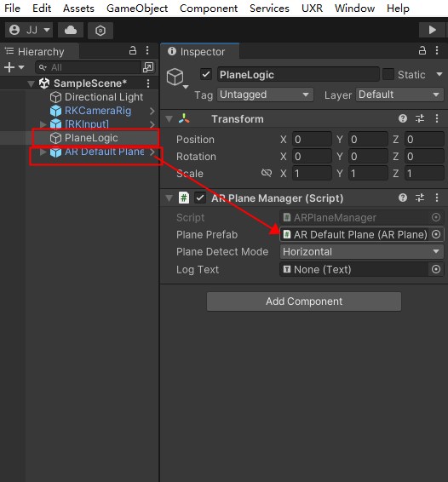Open AR Plane Manager presets icon
Image resolution: width=448 pixels, height=482 pixels.
420,198
